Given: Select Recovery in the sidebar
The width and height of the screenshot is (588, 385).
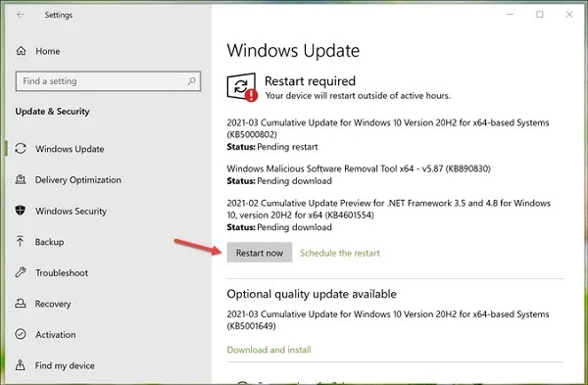Looking at the screenshot, I should pyautogui.click(x=53, y=304).
